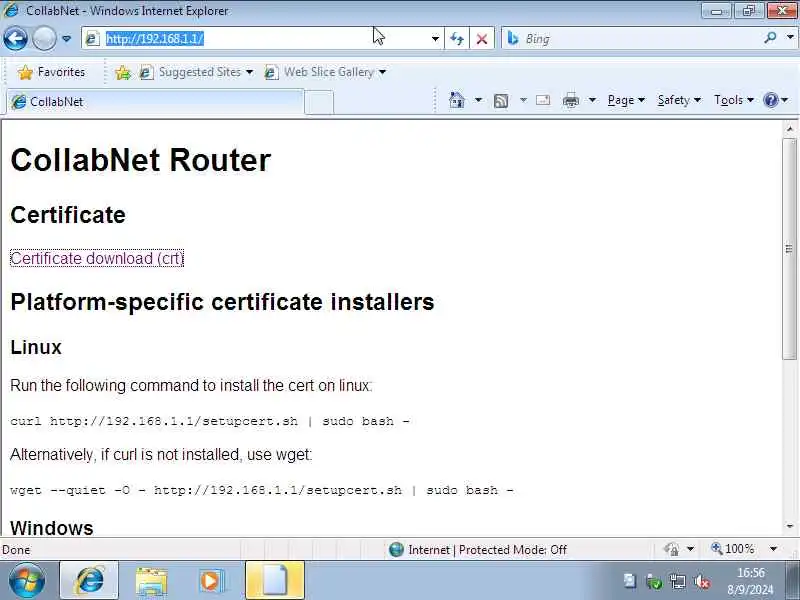Viewport: 800px width, 600px height.
Task: Click the scroll up arrow
Action: pyautogui.click(x=790, y=129)
